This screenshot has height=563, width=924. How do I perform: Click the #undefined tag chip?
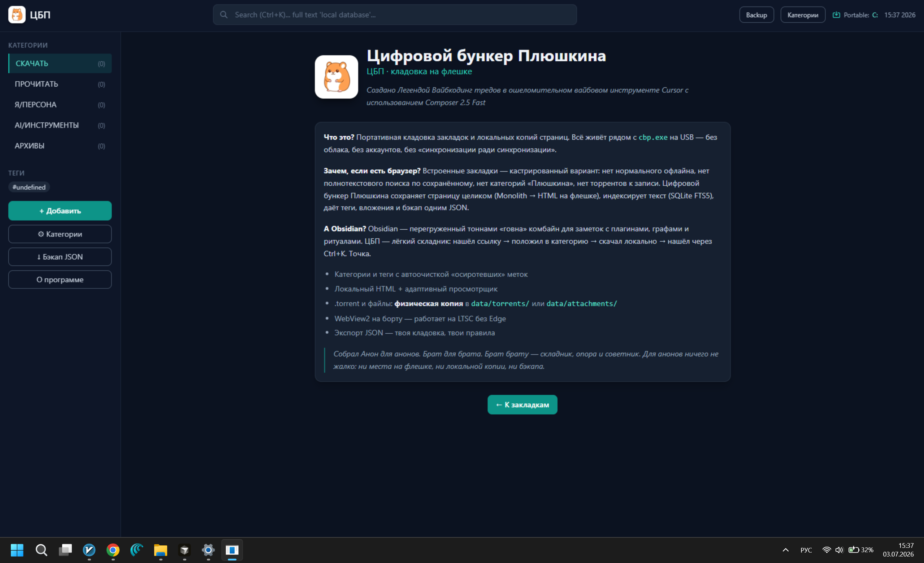click(29, 187)
